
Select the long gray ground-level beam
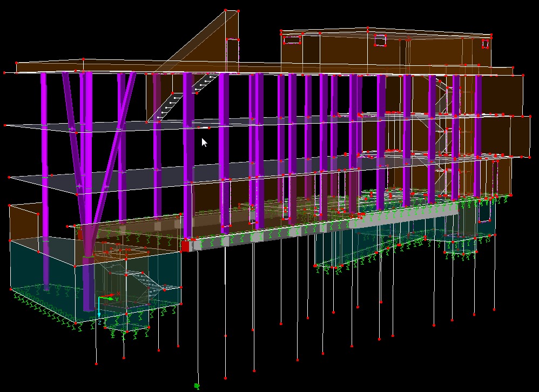[324, 227]
